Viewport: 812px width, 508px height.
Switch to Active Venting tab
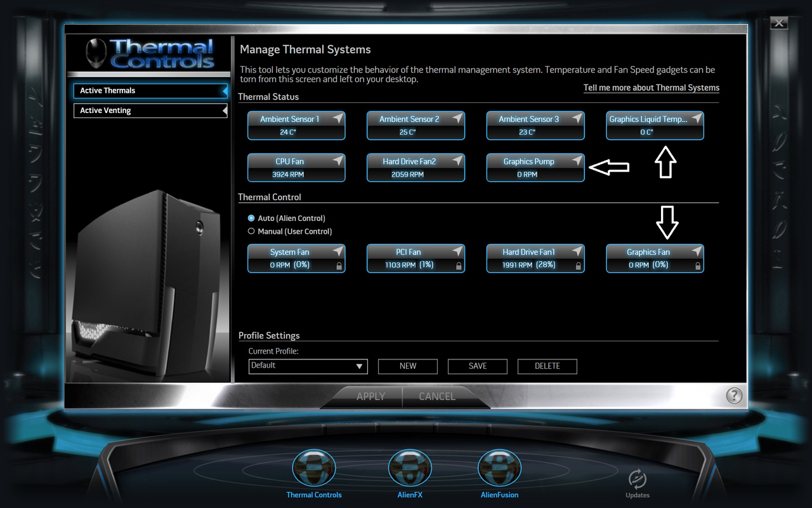coord(150,110)
